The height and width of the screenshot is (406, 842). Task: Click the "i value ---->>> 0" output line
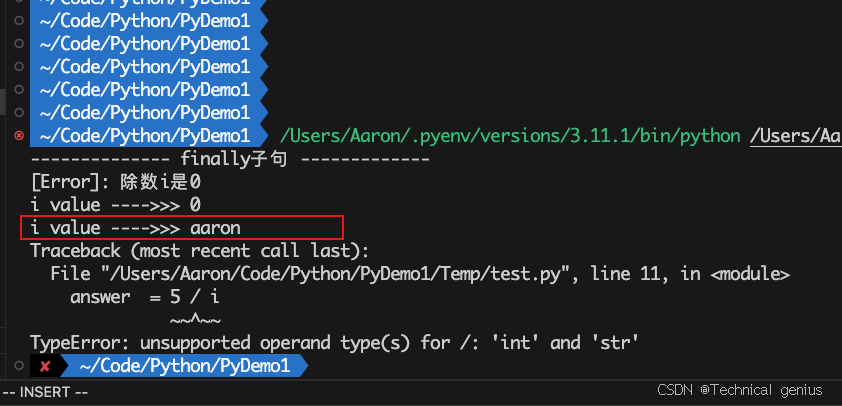click(x=115, y=205)
